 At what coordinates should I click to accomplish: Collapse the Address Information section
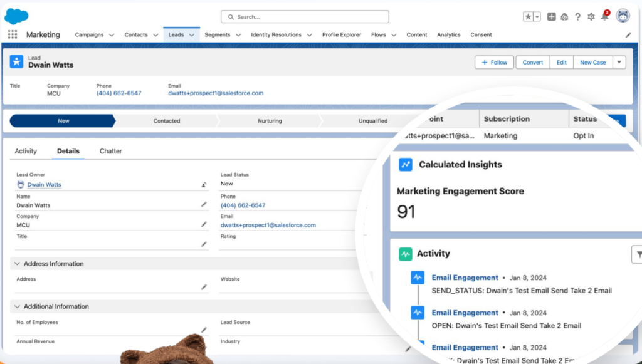[x=17, y=264]
